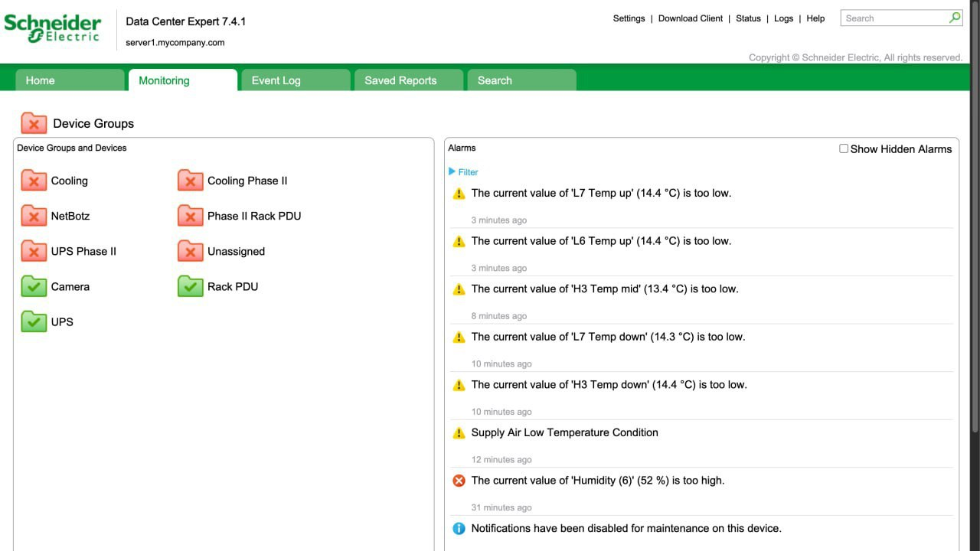Click the Rack PDU green folder icon
This screenshot has width=980, height=551.
(190, 286)
